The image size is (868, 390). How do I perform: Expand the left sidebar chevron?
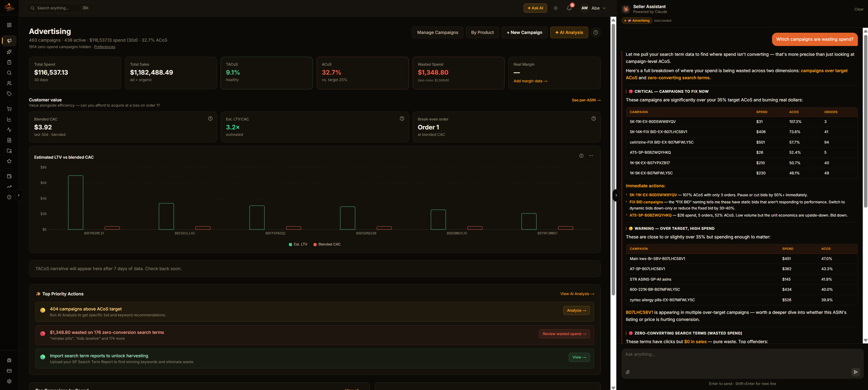coord(19,195)
